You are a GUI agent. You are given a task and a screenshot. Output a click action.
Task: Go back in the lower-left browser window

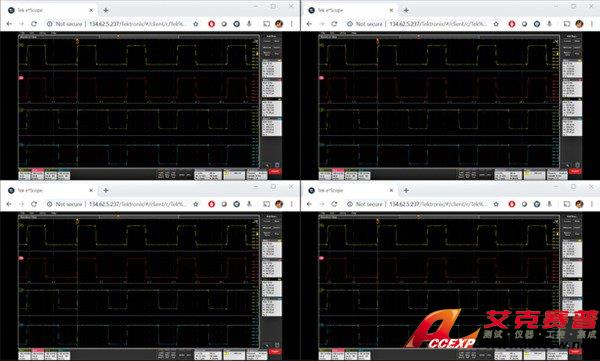coord(9,204)
